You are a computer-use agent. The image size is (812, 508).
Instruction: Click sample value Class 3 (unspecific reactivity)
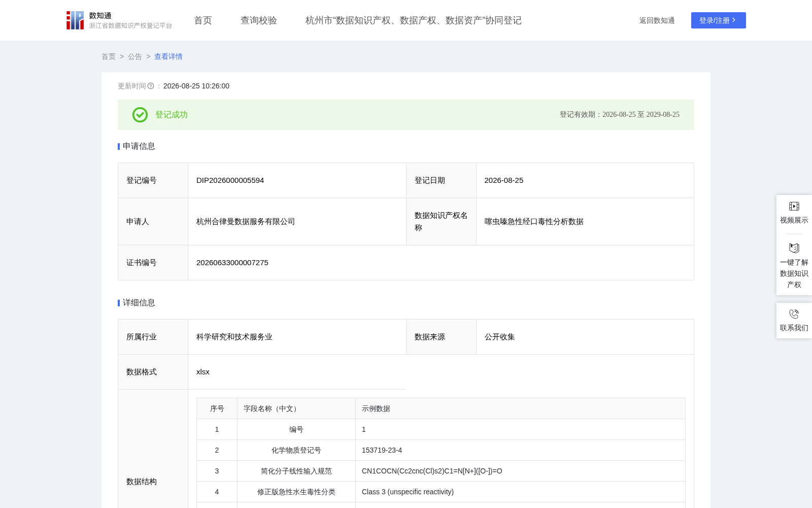pyautogui.click(x=408, y=492)
